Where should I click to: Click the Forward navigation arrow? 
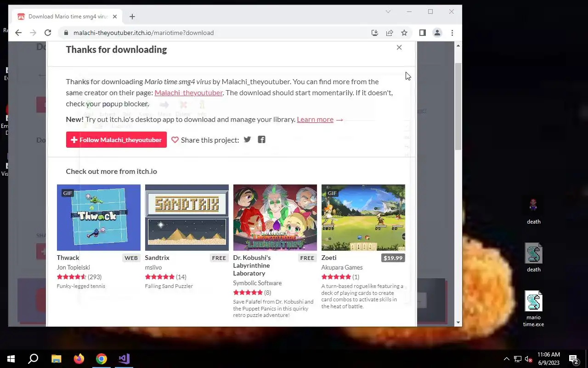click(x=33, y=33)
